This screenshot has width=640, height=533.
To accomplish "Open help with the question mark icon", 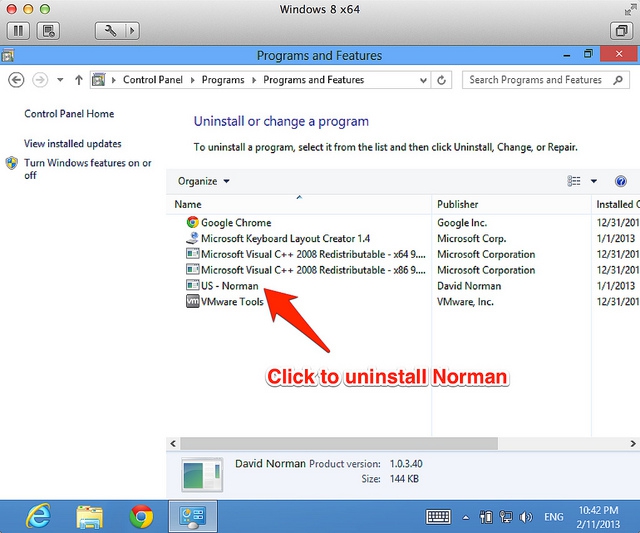I will pos(620,181).
